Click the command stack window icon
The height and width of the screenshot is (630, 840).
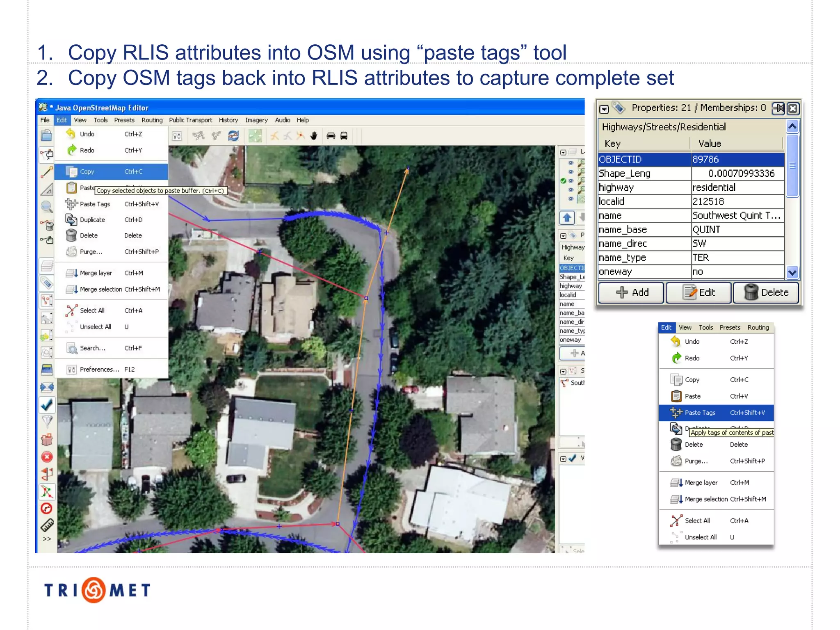click(x=47, y=369)
